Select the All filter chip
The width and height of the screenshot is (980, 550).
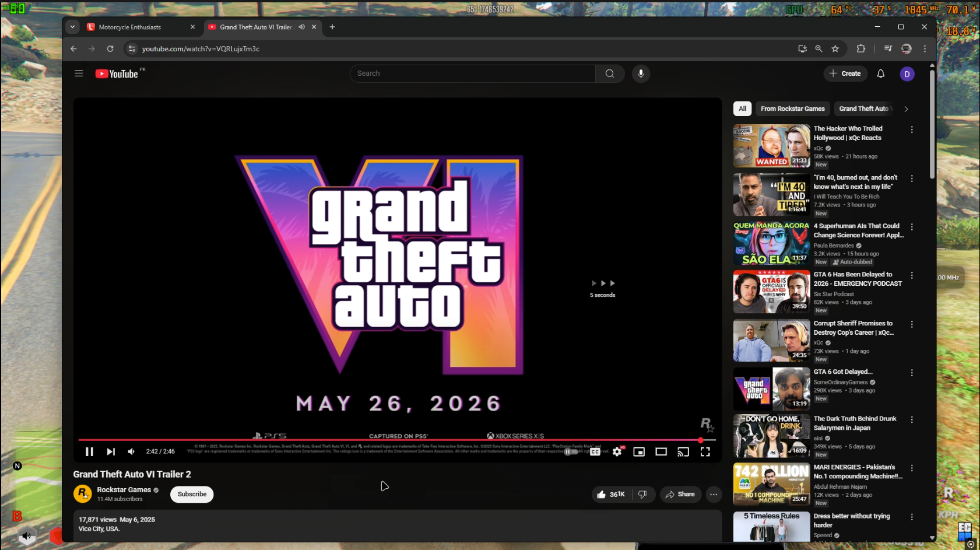coord(742,108)
